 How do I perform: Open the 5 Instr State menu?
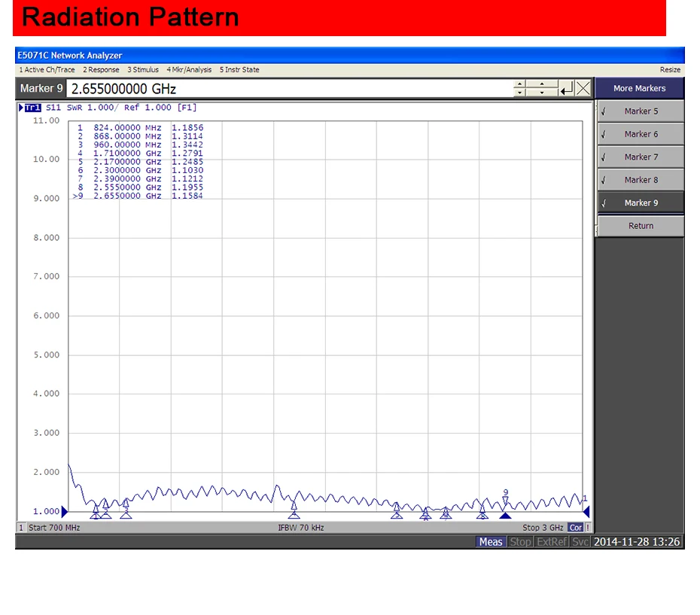239,70
